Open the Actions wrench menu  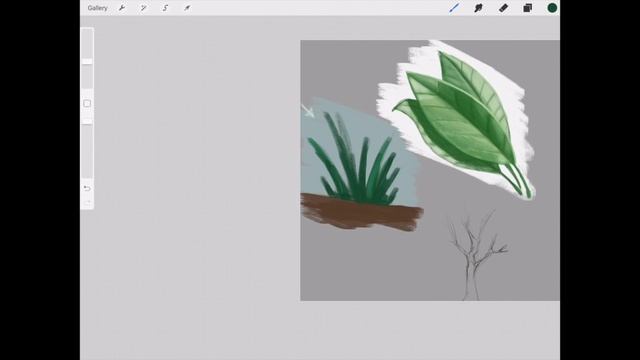[122, 8]
